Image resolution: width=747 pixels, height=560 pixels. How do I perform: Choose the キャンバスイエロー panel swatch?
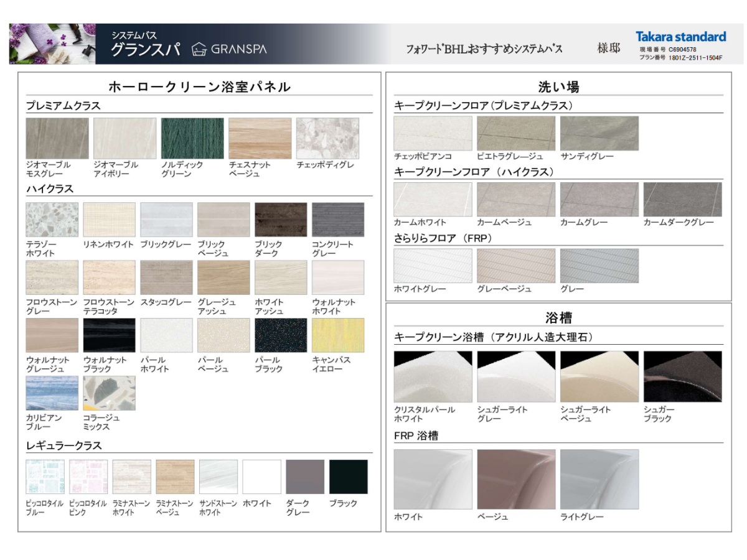338,335
